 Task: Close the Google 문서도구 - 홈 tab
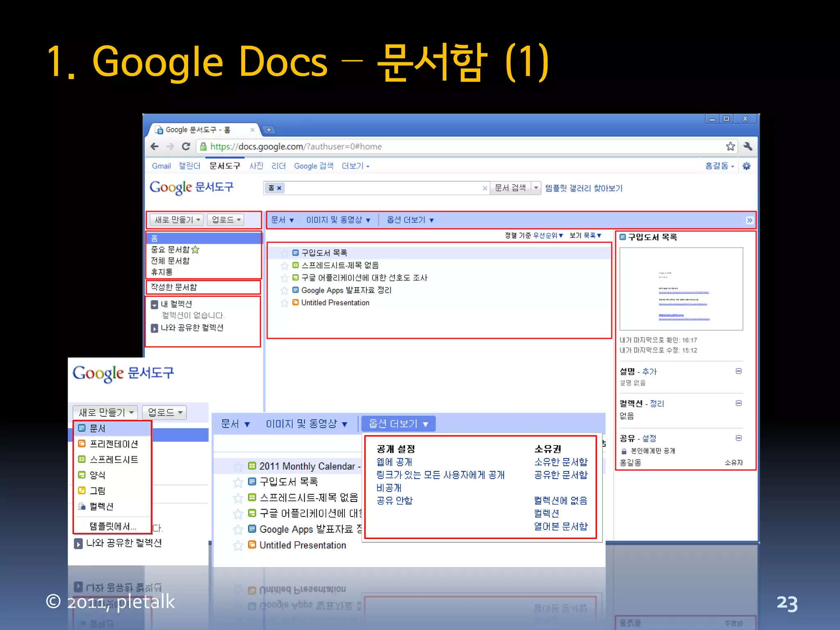[252, 130]
